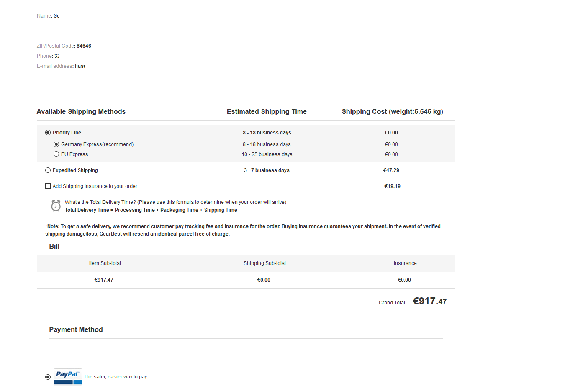Click the Grand Total amount €917.47

429,301
